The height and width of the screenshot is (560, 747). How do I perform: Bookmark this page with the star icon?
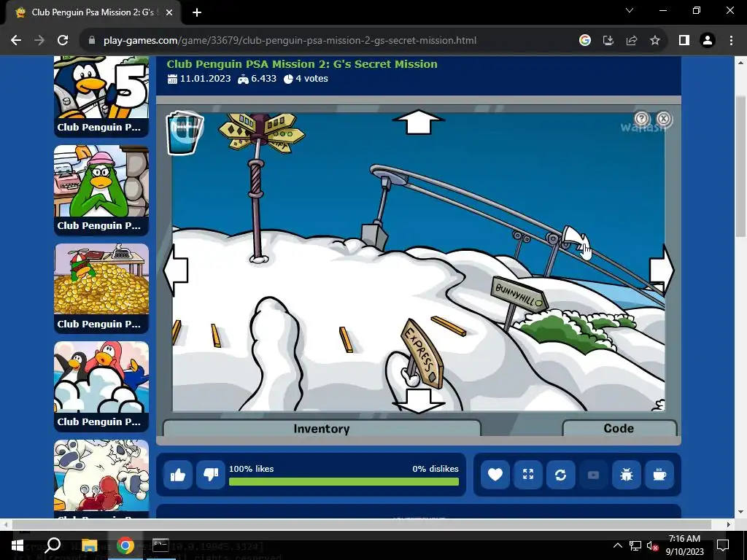(x=655, y=41)
